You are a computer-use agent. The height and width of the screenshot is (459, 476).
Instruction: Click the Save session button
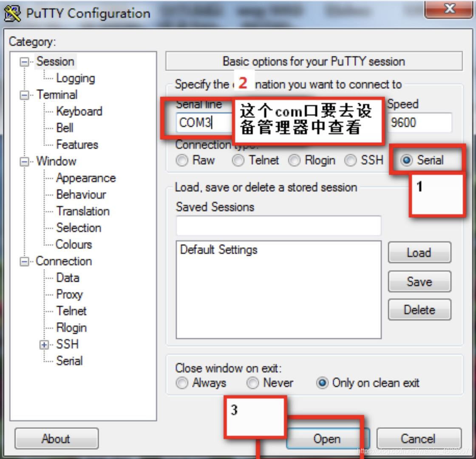[x=419, y=282]
